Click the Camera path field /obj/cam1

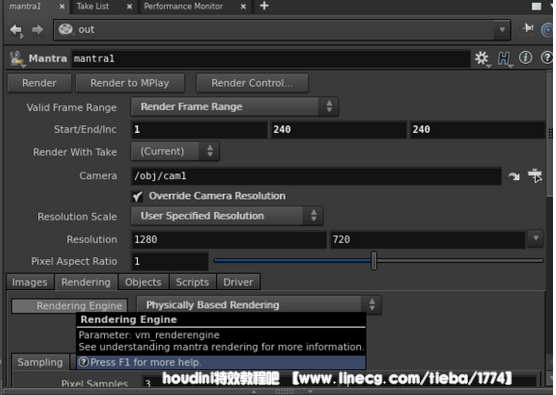(316, 176)
